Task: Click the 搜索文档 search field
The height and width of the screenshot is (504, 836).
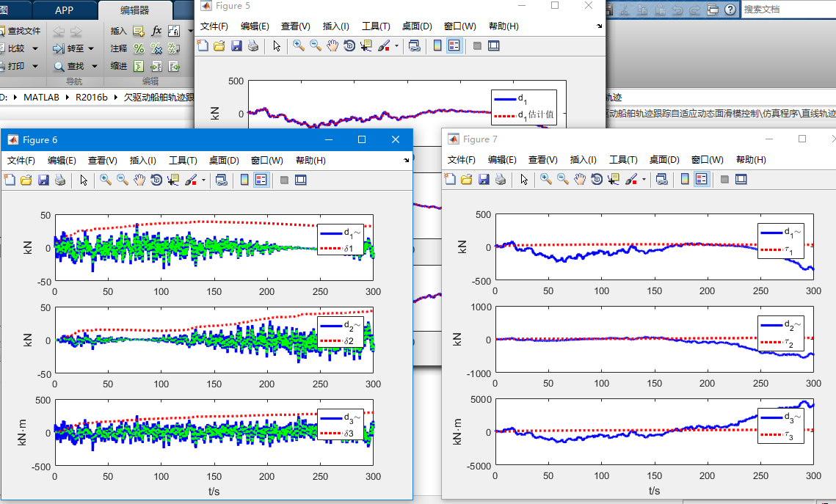Action: pos(788,9)
